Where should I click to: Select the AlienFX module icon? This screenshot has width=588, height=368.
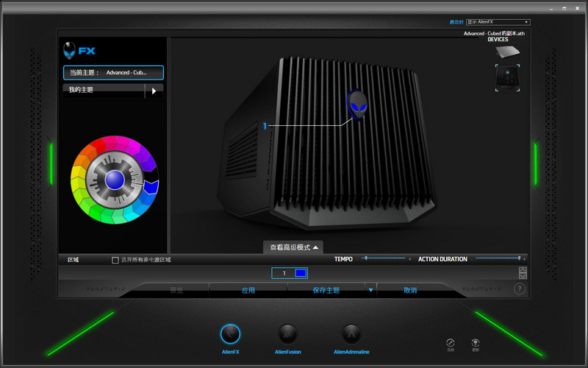(x=230, y=333)
